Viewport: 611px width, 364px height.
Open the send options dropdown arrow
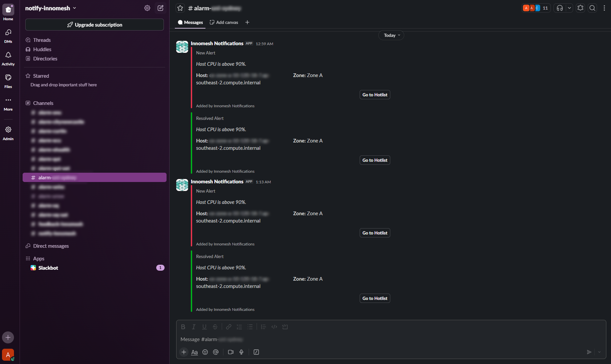(599, 352)
